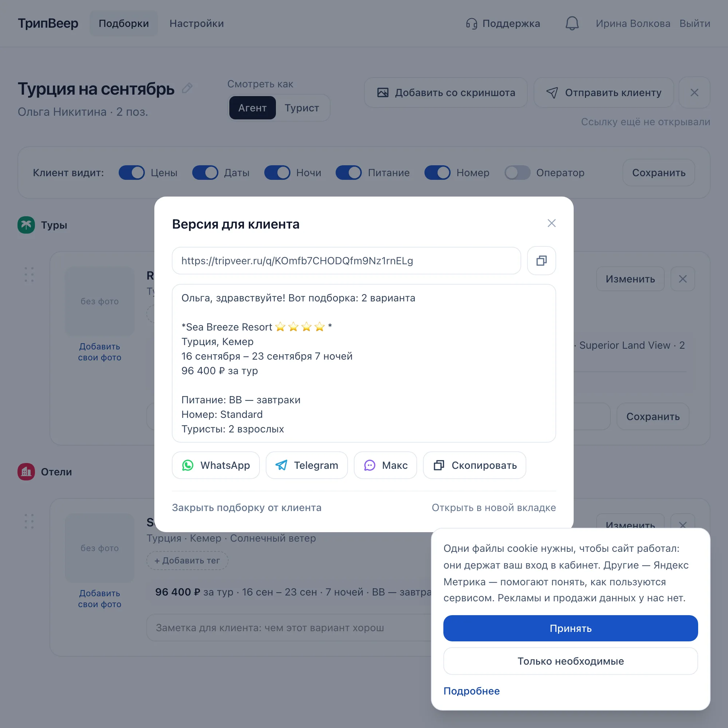Screen dimensions: 728x728
Task: Disable the Питание toggle
Action: click(x=349, y=173)
